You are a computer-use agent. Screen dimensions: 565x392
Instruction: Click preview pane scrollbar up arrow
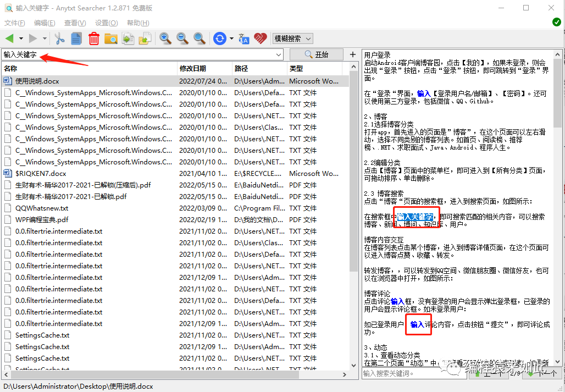coord(557,54)
